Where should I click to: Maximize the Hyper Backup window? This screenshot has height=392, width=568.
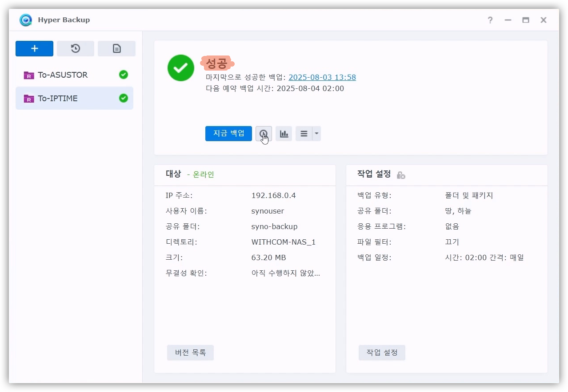[x=526, y=20]
